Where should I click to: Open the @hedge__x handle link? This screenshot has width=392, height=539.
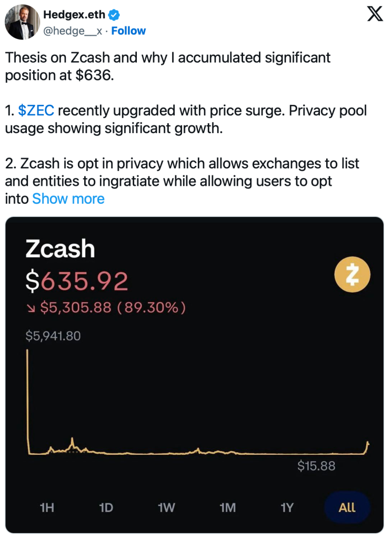click(73, 31)
